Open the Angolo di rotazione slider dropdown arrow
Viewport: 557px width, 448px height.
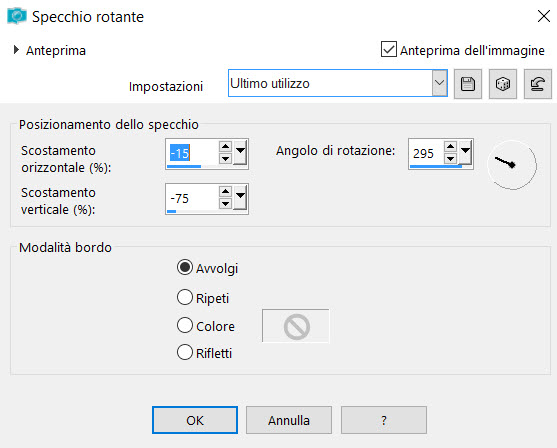point(465,152)
